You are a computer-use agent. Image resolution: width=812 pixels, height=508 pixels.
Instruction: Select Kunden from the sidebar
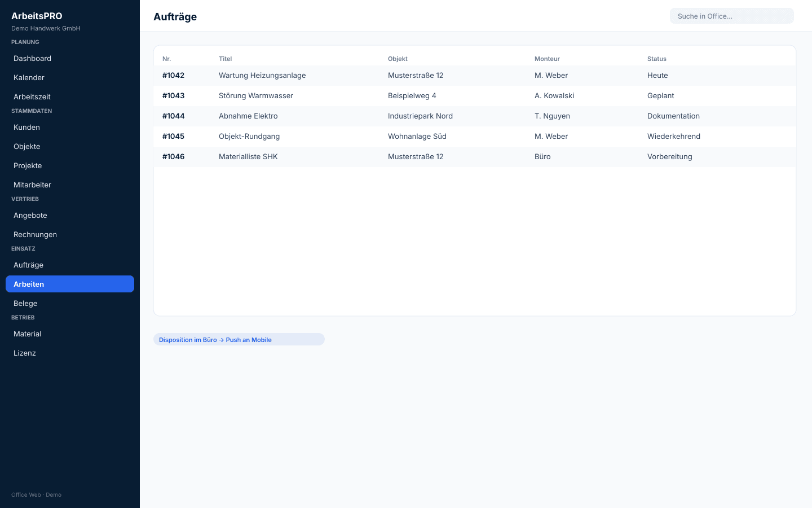coord(70,127)
